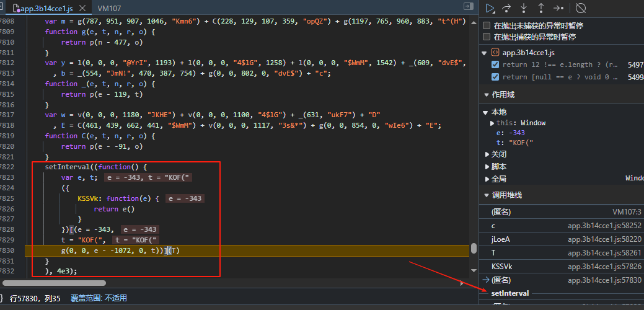This screenshot has width=644, height=310.
Task: Click the '4e3' interval value in code
Action: pos(63,271)
